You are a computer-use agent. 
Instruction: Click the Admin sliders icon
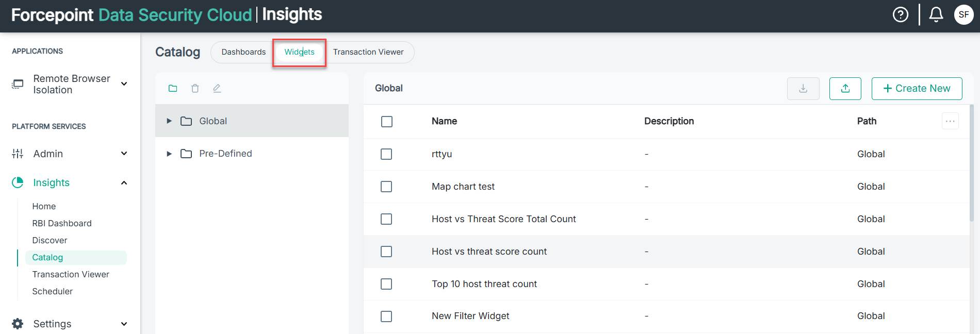tap(18, 154)
